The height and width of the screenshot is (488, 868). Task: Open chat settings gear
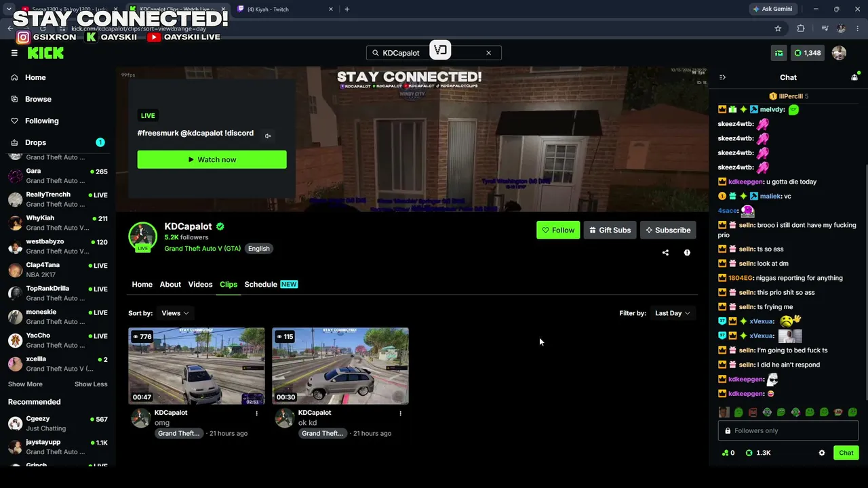click(822, 453)
